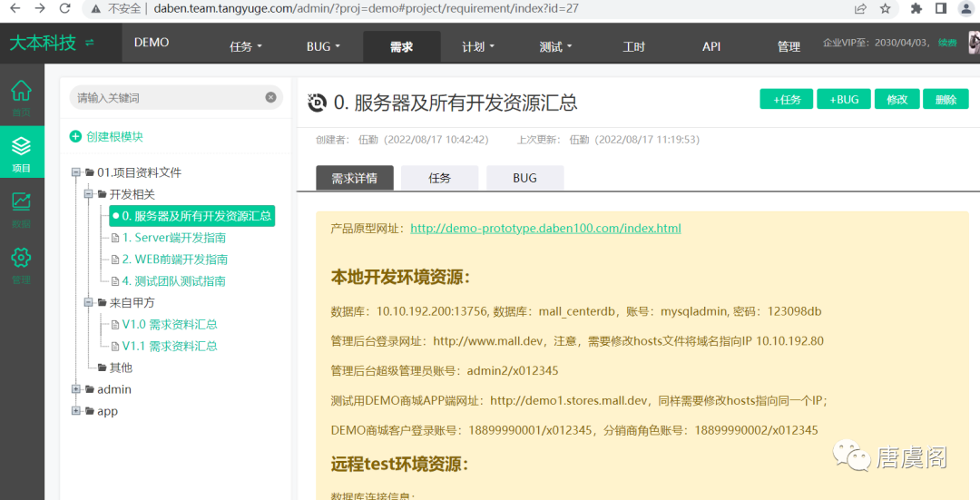980x500 pixels.
Task: Open the 管理 menu in the top navbar
Action: point(789,47)
